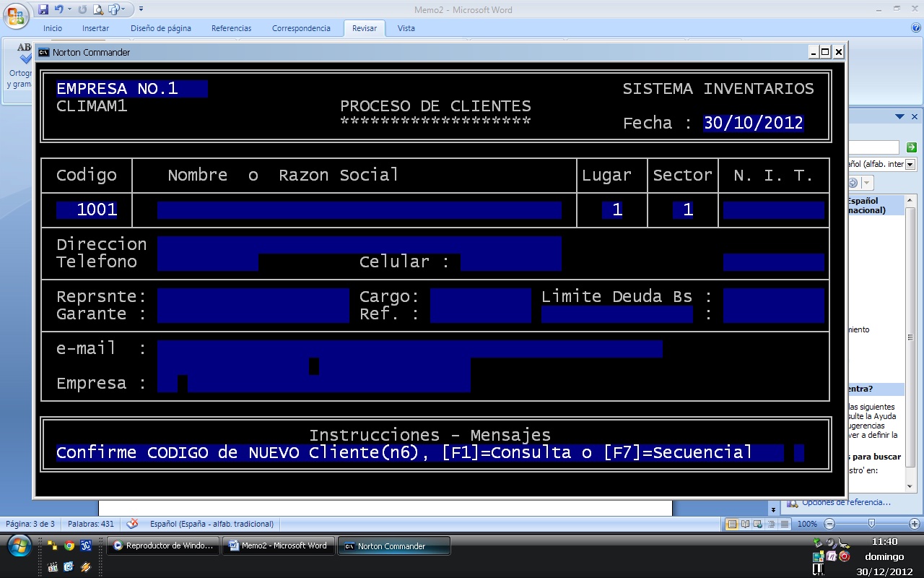Image resolution: width=924 pixels, height=578 pixels.
Task: Expand the Undo history dropdown arrow
Action: [69, 9]
